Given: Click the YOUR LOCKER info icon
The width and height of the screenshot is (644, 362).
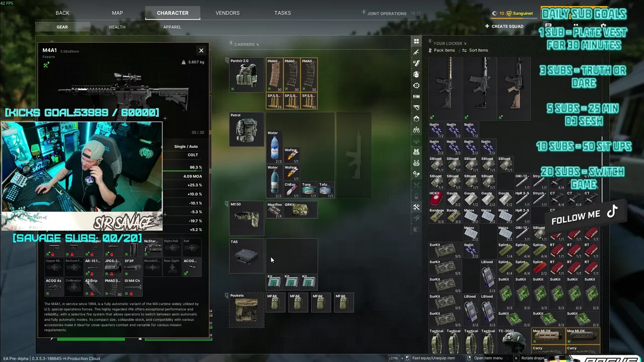Looking at the screenshot, I should (430, 42).
